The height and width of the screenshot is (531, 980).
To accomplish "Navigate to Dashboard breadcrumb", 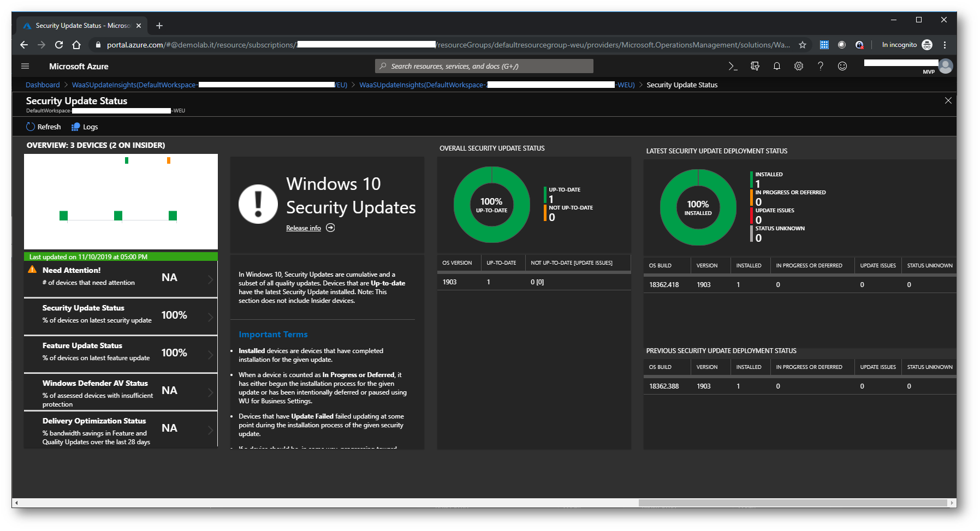I will (x=43, y=85).
